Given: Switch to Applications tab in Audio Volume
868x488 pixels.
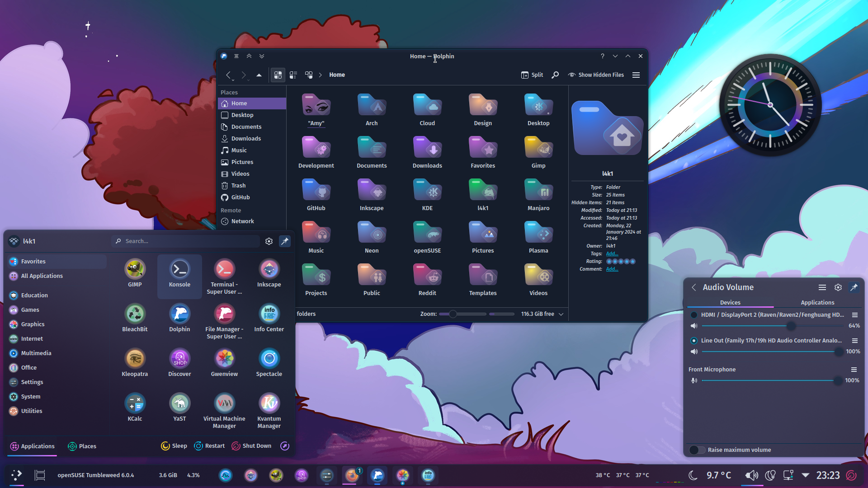Looking at the screenshot, I should coord(817,303).
